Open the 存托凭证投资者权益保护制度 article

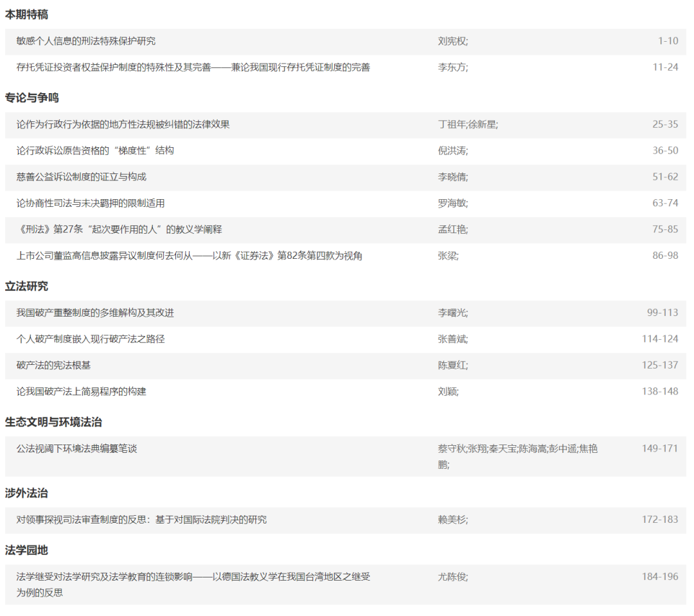(193, 67)
